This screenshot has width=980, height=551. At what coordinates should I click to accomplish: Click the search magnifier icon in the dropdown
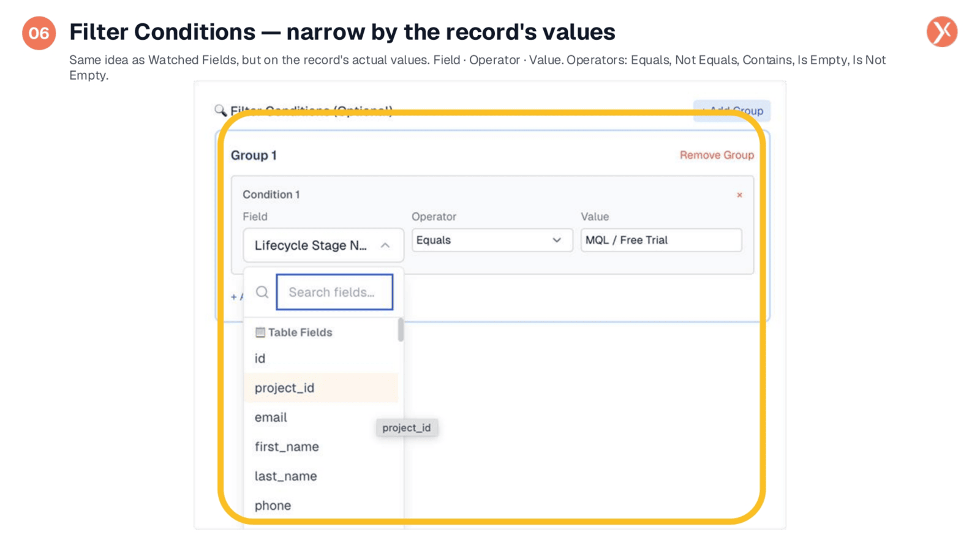(262, 292)
